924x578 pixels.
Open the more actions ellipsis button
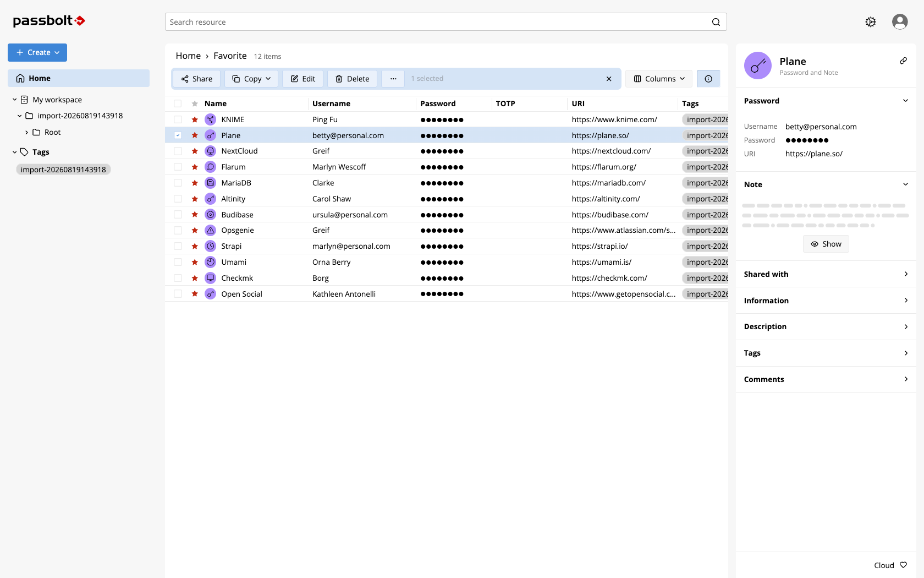[393, 79]
